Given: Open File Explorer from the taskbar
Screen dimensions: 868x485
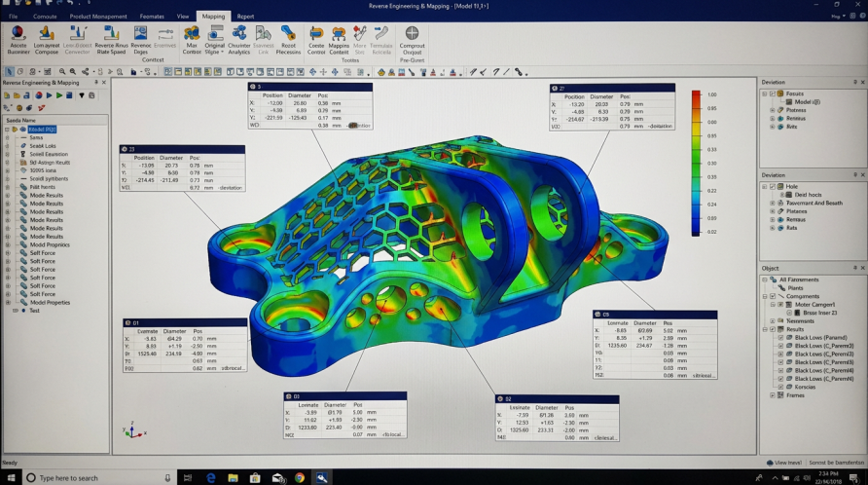Looking at the screenshot, I should (233, 478).
